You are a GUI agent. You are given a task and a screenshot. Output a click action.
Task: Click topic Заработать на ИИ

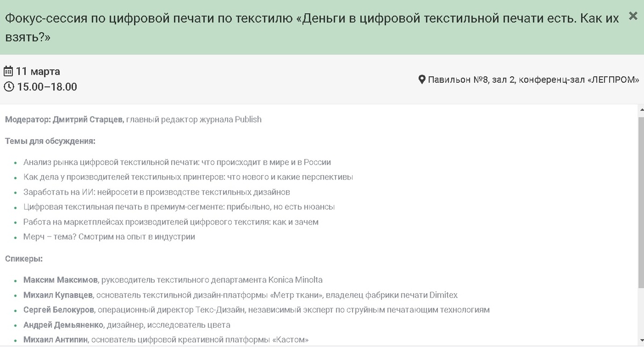click(157, 192)
